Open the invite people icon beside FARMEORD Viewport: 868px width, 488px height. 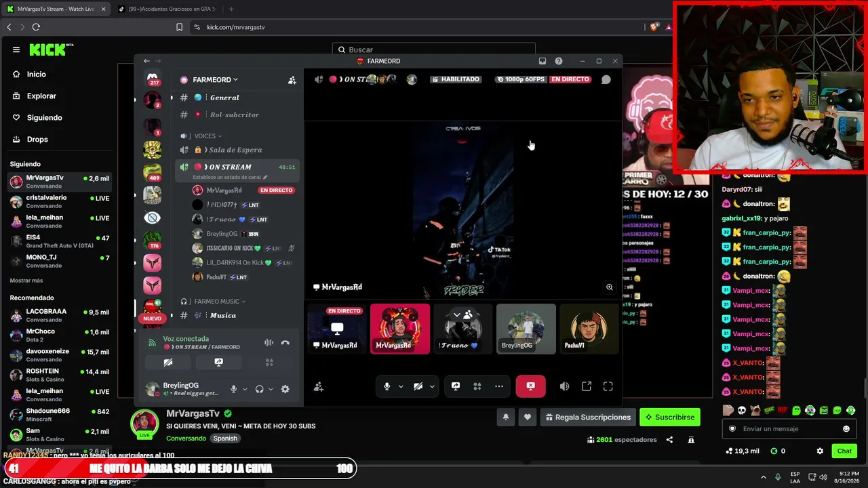[x=292, y=80]
